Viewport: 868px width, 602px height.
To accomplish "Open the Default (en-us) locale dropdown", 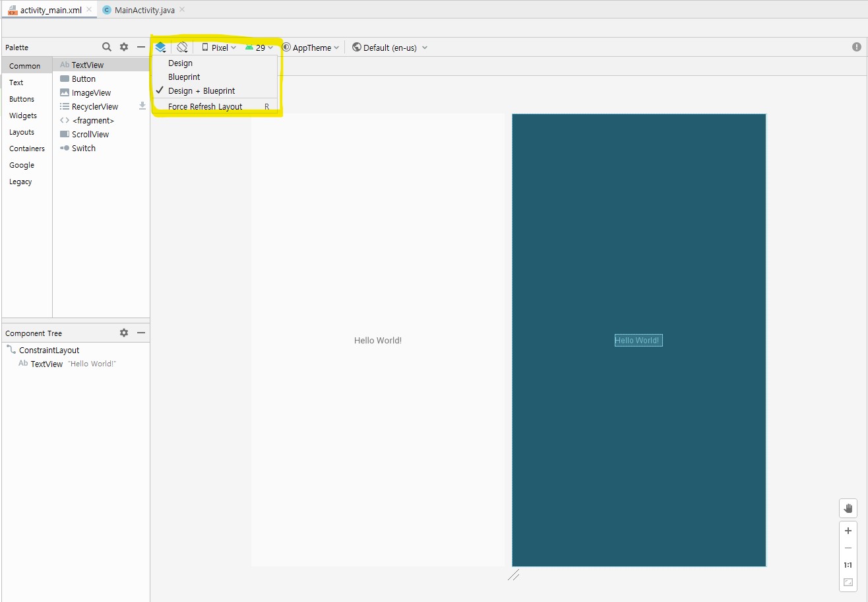I will click(x=390, y=48).
